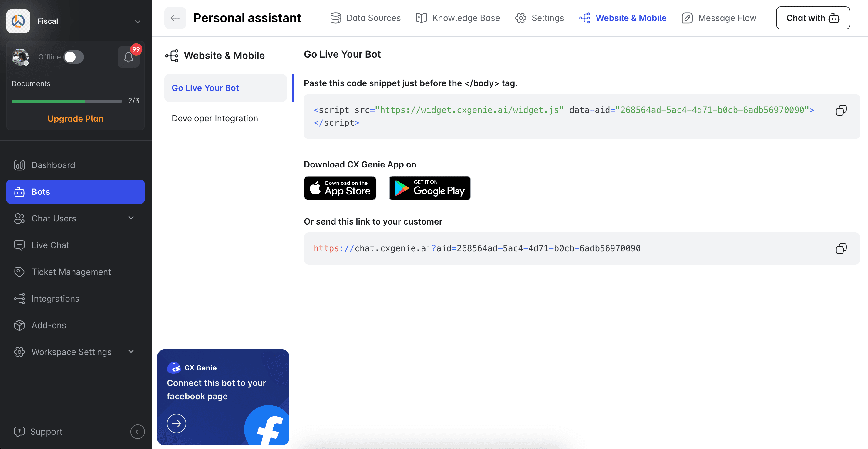Select Bots in the sidebar
Screen dimensions: 868x449
(76, 191)
